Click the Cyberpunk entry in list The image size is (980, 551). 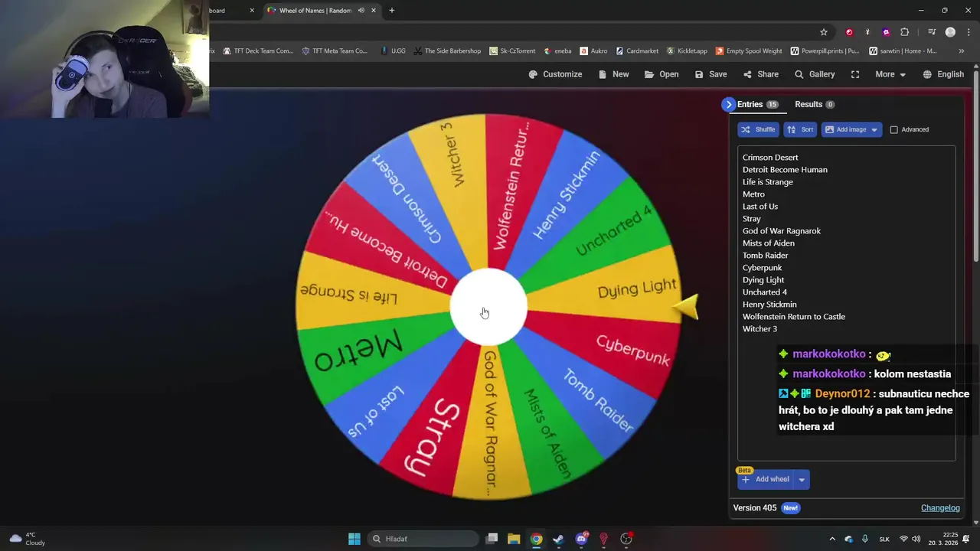coord(762,268)
